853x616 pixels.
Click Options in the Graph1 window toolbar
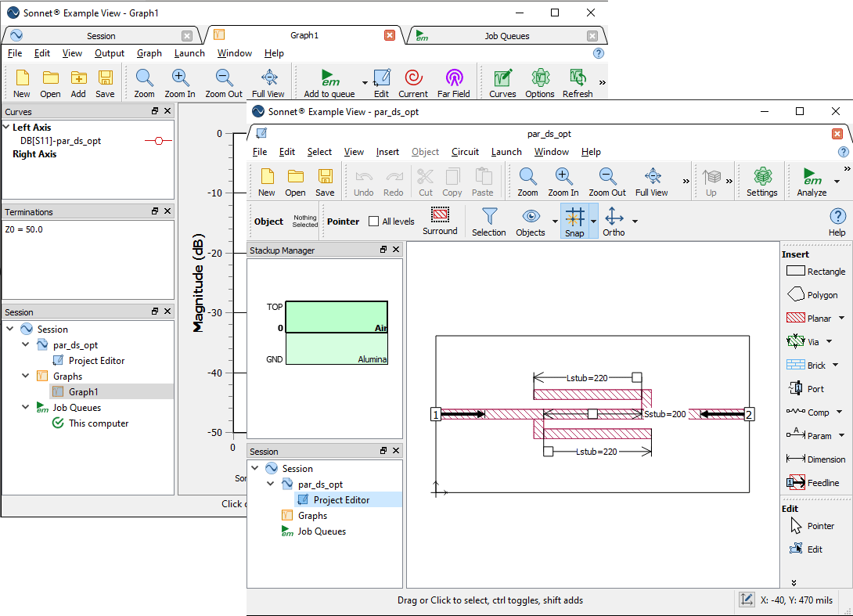(540, 84)
